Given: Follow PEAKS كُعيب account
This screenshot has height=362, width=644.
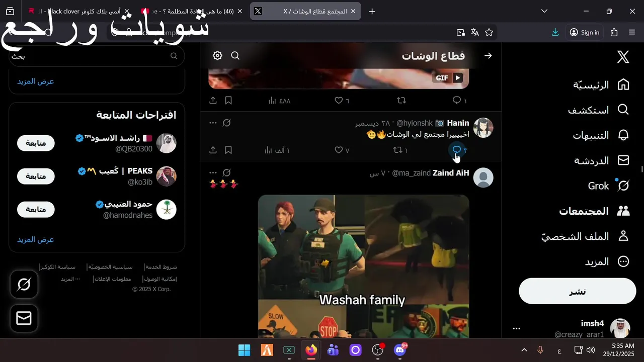Looking at the screenshot, I should click(36, 176).
